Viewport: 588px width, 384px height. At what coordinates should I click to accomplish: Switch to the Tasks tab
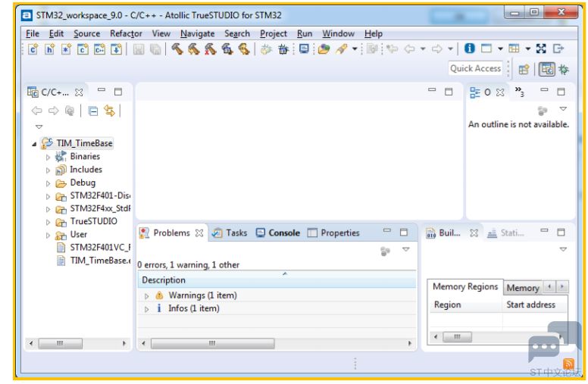230,233
